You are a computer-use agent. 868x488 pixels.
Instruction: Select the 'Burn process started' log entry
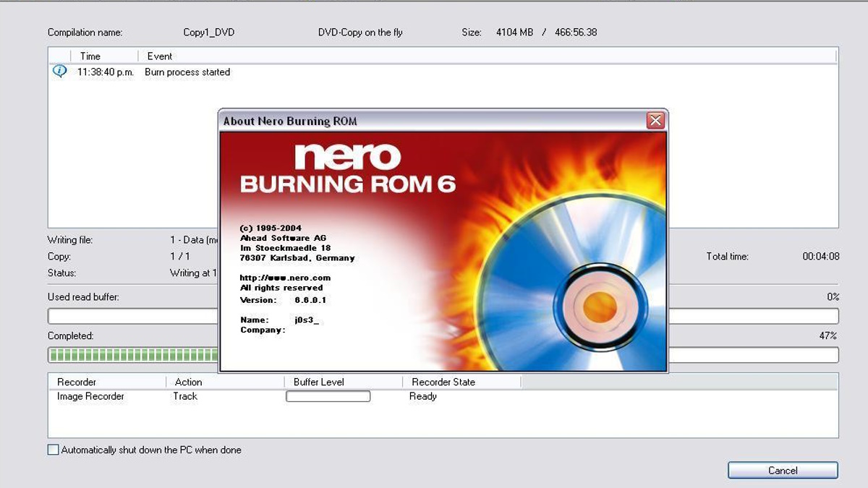187,72
